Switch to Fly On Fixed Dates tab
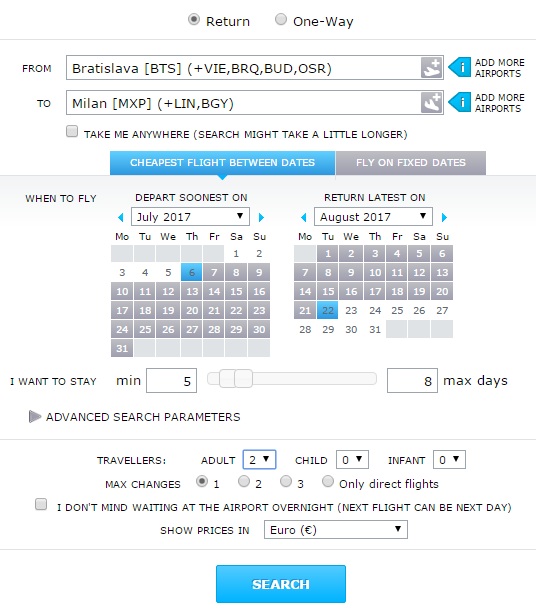Image resolution: width=536 pixels, height=612 pixels. coord(411,162)
